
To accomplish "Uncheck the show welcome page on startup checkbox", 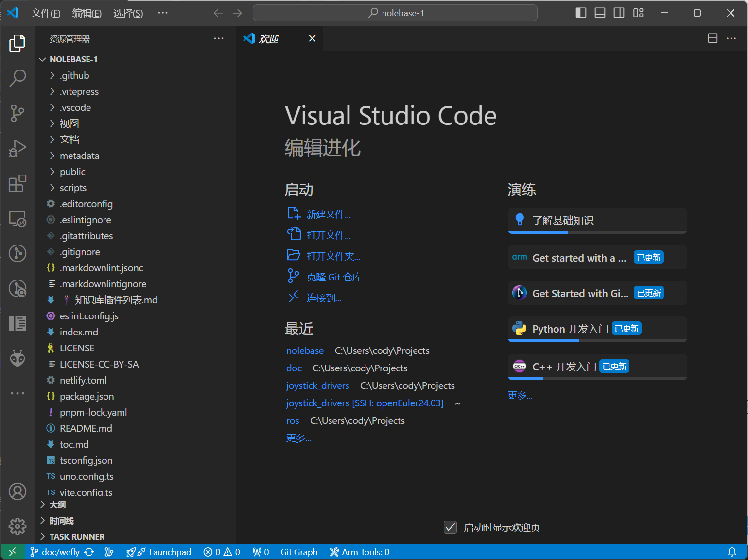I will tap(451, 527).
